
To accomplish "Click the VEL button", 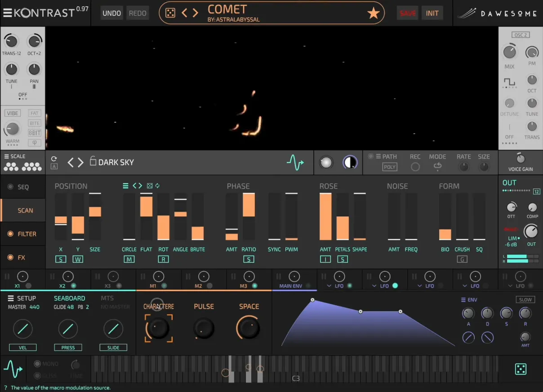I will pos(23,348).
